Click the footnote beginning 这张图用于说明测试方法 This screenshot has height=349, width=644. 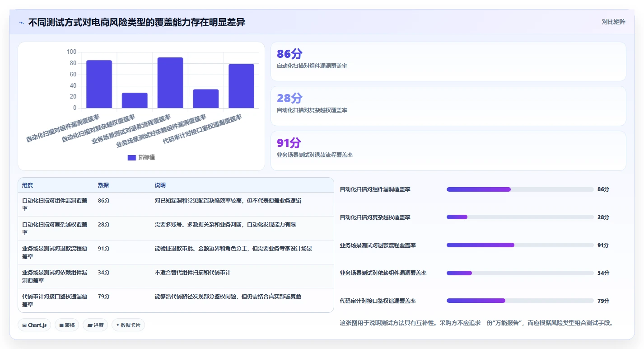click(x=476, y=323)
